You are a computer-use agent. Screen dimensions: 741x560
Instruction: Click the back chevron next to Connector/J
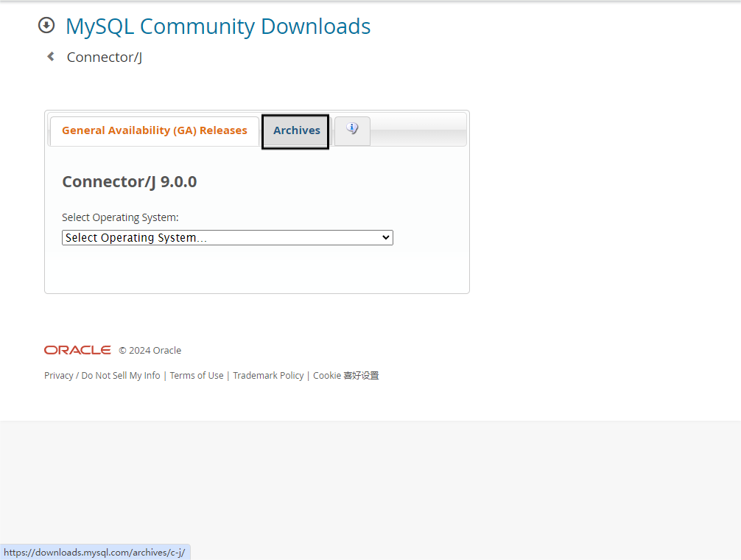[51, 57]
